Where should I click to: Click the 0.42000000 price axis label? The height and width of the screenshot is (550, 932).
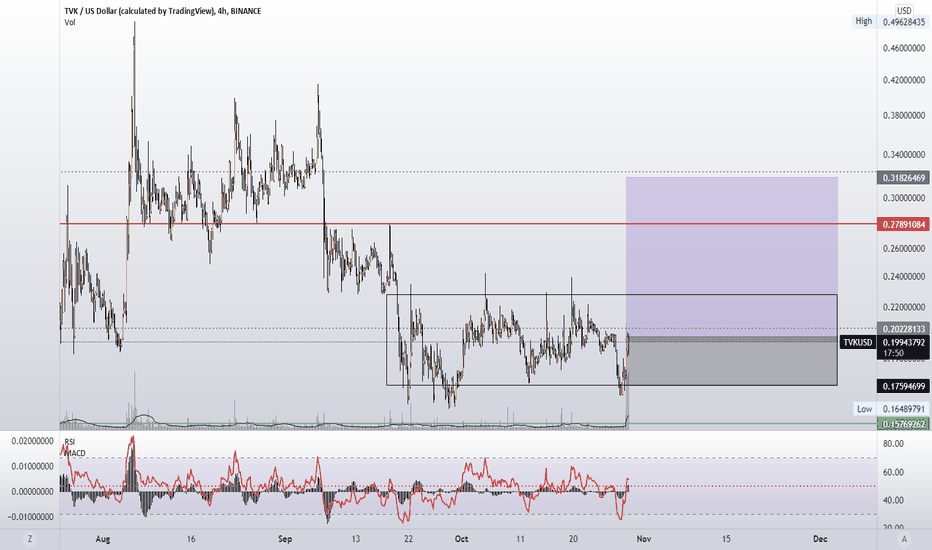click(x=904, y=80)
